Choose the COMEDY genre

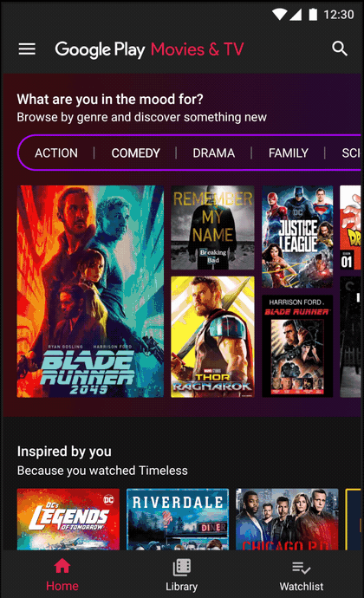coord(135,153)
